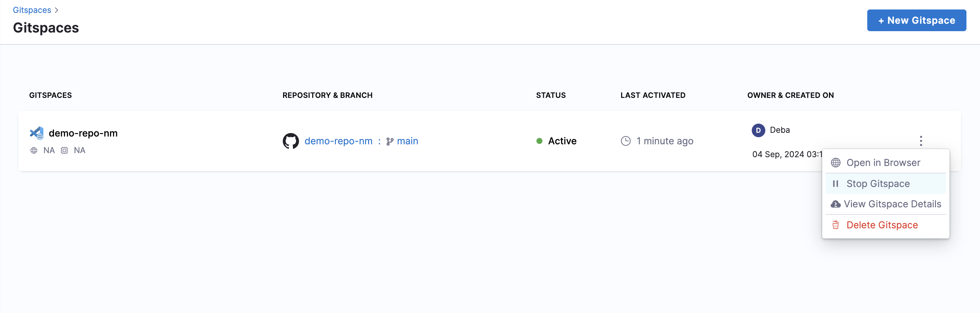Click the 1 minute ago text
This screenshot has height=313, width=980.
point(665,141)
